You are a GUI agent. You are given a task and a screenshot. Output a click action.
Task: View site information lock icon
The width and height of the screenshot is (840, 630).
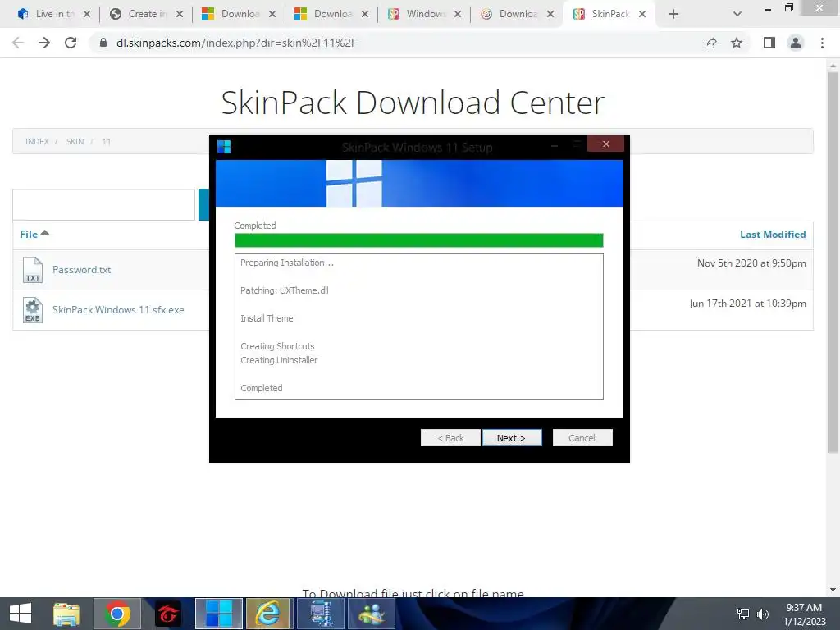pyautogui.click(x=103, y=43)
